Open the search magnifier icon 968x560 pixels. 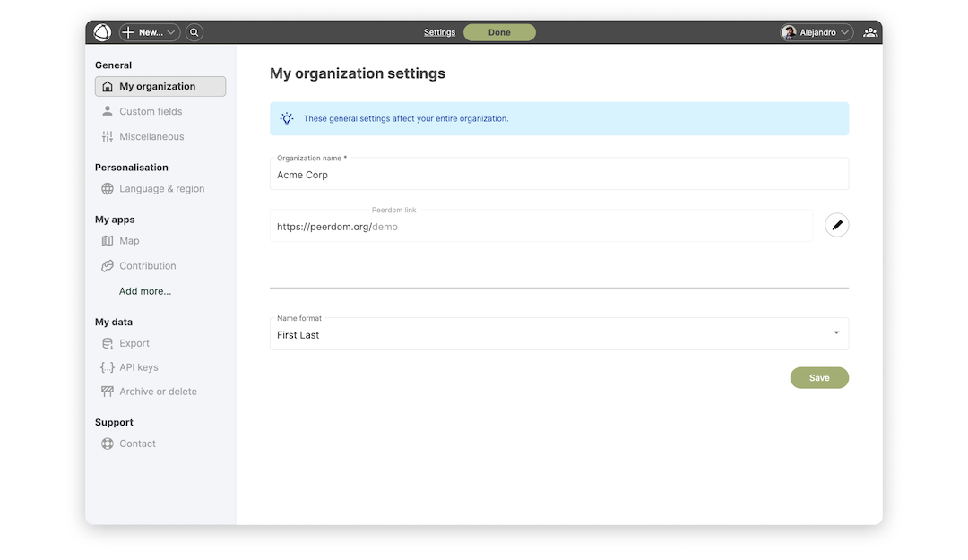[194, 32]
